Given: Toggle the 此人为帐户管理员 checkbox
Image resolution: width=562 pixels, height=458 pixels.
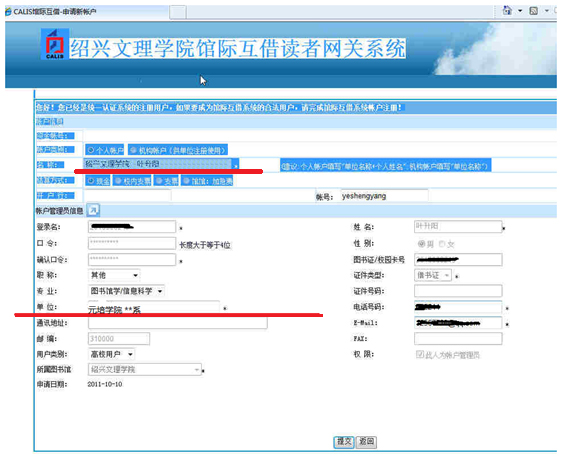Looking at the screenshot, I should pos(420,354).
